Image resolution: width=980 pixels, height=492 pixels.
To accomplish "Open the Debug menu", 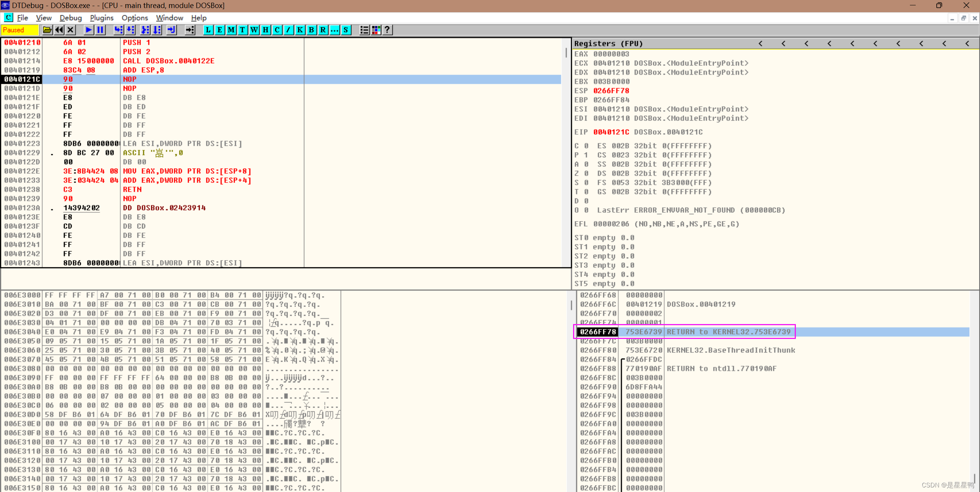I will point(70,18).
